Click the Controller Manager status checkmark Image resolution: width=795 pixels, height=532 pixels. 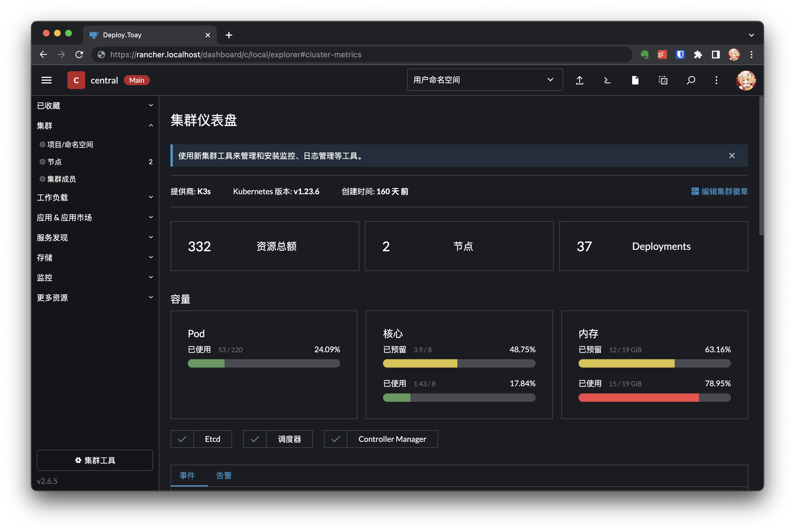click(x=336, y=439)
